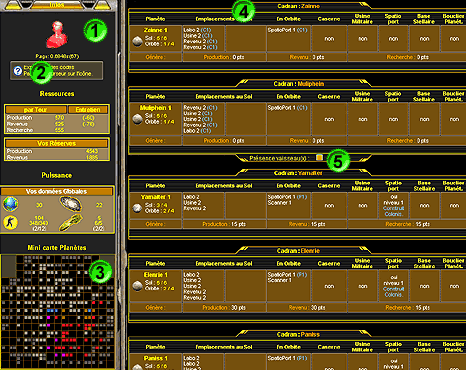466x370 pixels.
Task: Open planet Muliphein 1
Action: pyautogui.click(x=156, y=108)
